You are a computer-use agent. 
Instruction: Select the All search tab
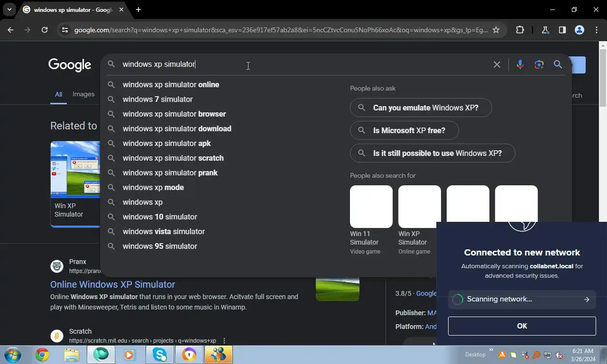[x=58, y=94]
